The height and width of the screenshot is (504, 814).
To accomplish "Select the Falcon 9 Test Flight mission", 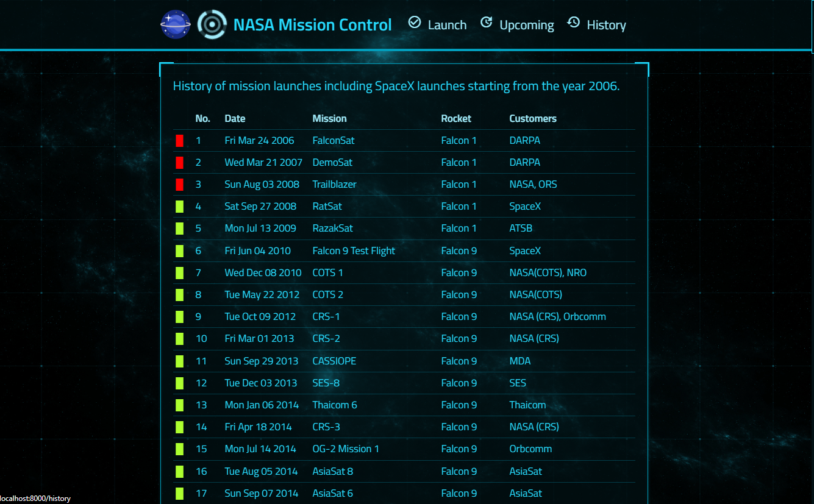I will tap(354, 250).
